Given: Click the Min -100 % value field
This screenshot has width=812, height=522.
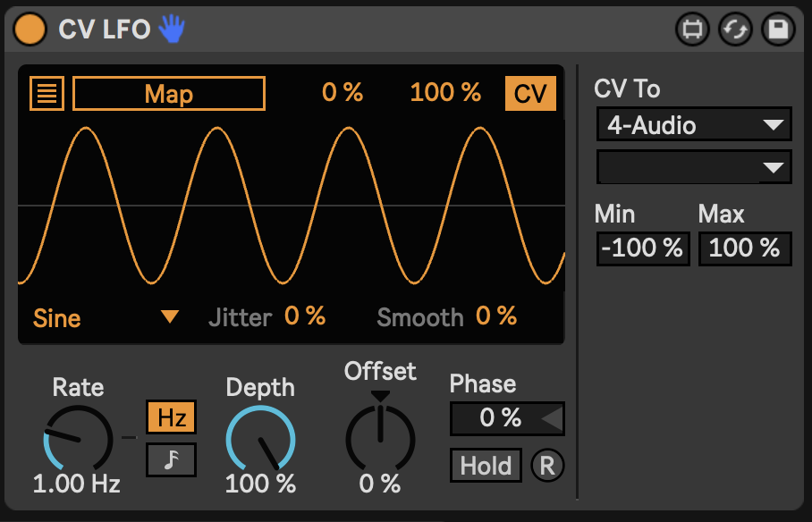Looking at the screenshot, I should pyautogui.click(x=641, y=248).
